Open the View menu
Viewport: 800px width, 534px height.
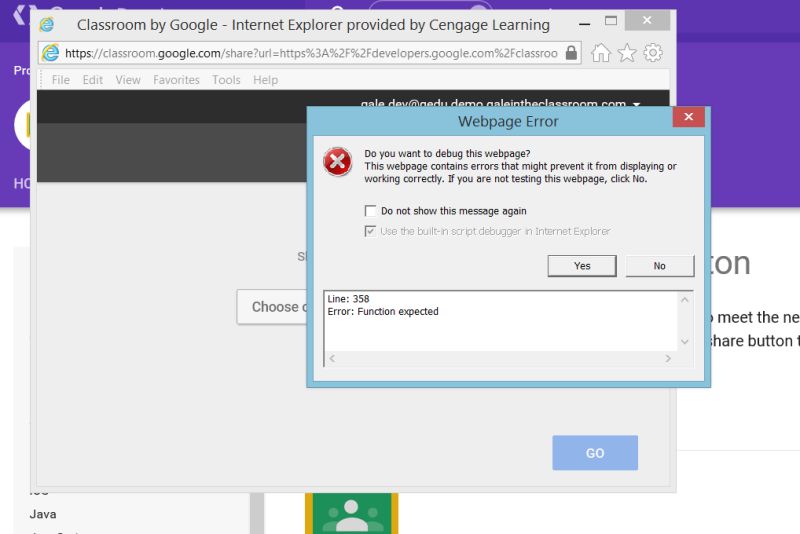tap(128, 80)
